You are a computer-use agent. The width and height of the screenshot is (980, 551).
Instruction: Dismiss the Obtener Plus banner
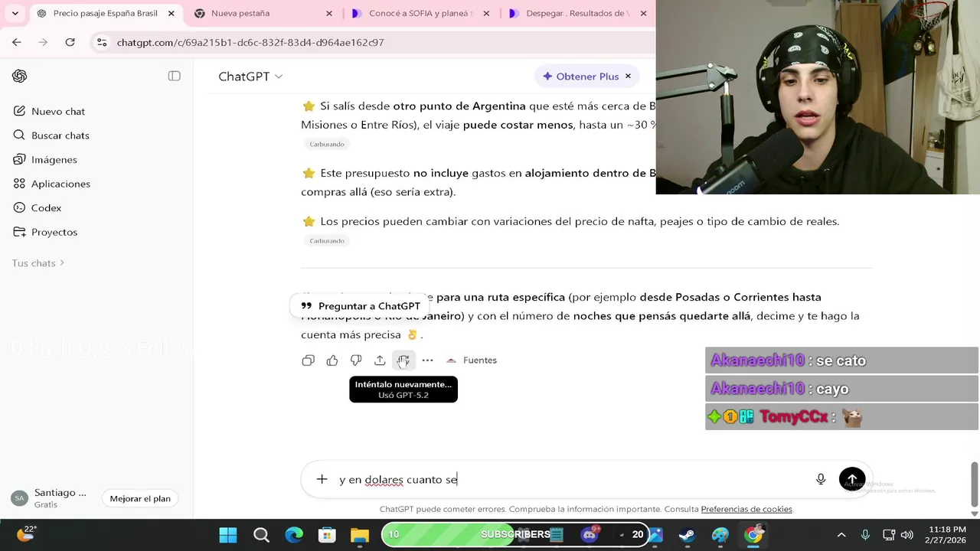tap(628, 77)
